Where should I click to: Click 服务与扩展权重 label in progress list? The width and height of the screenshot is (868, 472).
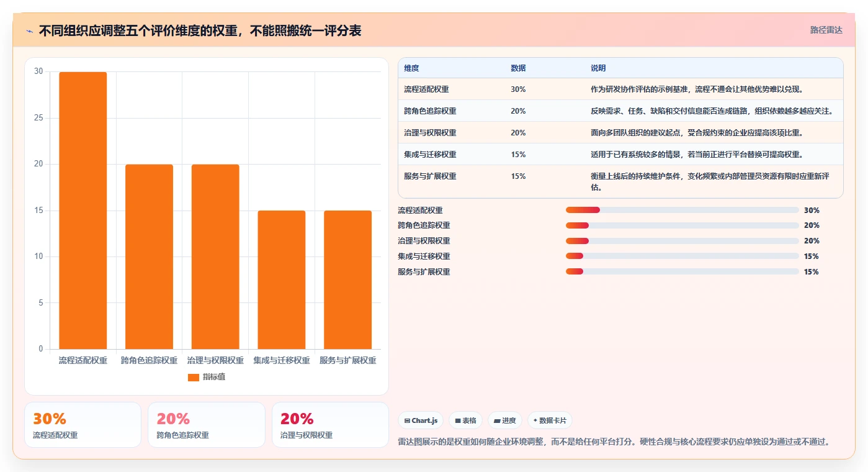point(424,272)
